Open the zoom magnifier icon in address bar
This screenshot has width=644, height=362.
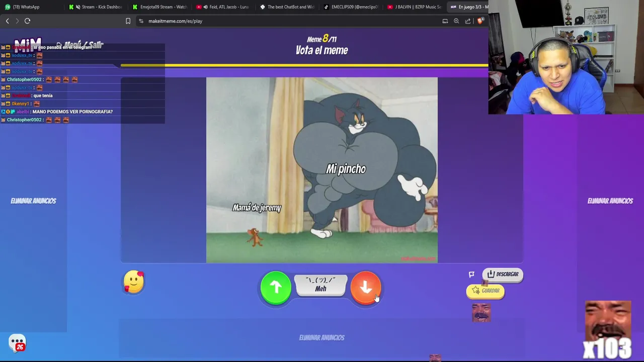[456, 21]
